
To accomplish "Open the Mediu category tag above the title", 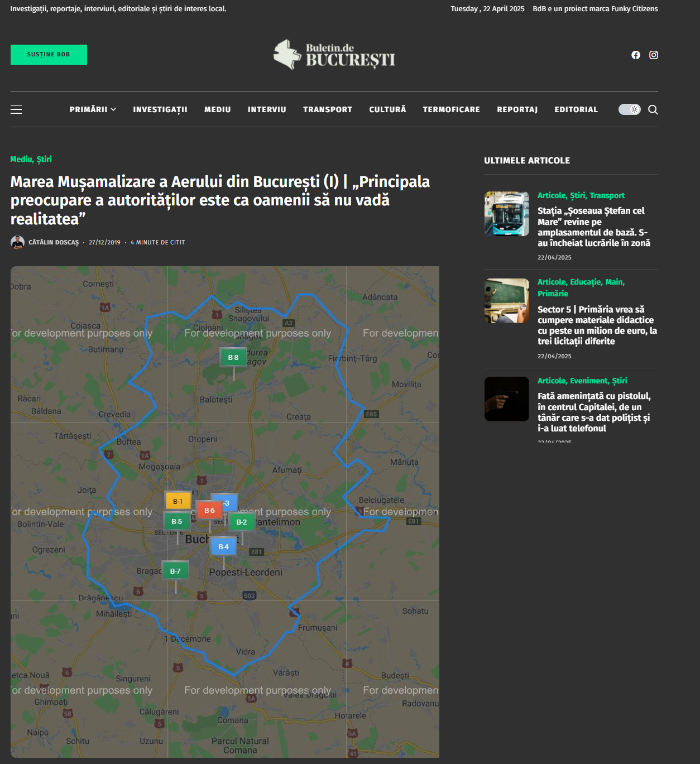I will (x=21, y=159).
